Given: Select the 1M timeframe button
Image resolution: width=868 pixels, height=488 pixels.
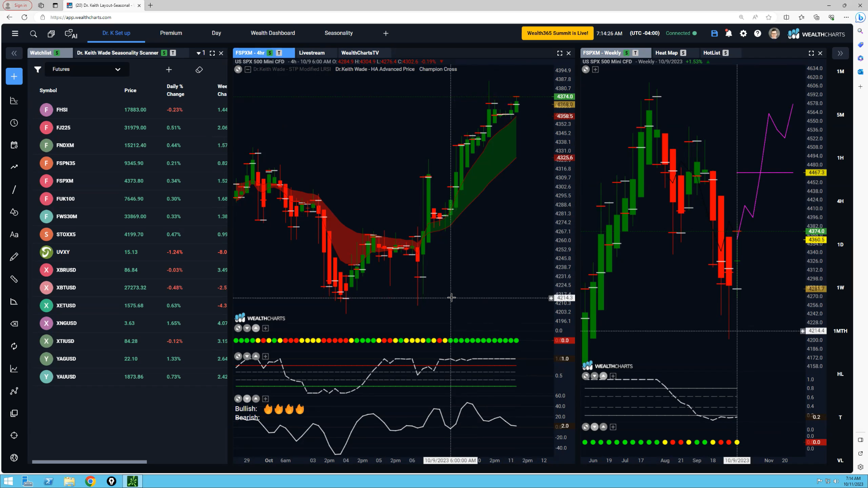Looking at the screenshot, I should [840, 71].
